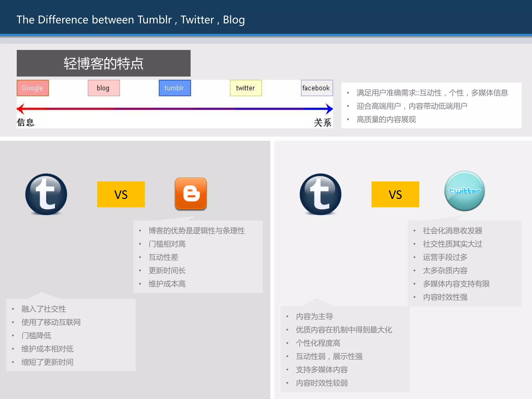Click the bullet 融入了社交性
This screenshot has width=532, height=399.
(44, 309)
